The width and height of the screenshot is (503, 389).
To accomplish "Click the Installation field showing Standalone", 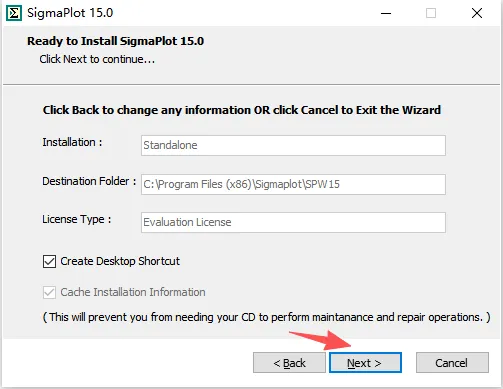I will pyautogui.click(x=293, y=145).
